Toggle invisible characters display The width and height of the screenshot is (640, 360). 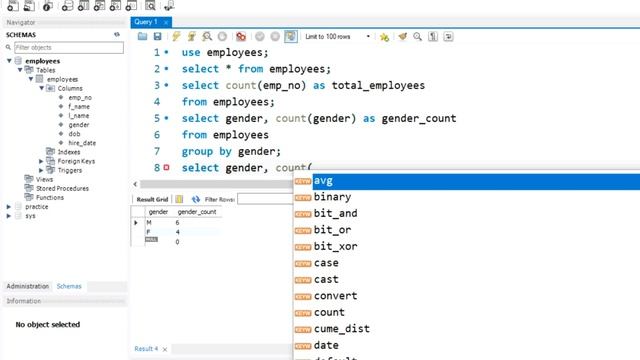click(x=433, y=37)
